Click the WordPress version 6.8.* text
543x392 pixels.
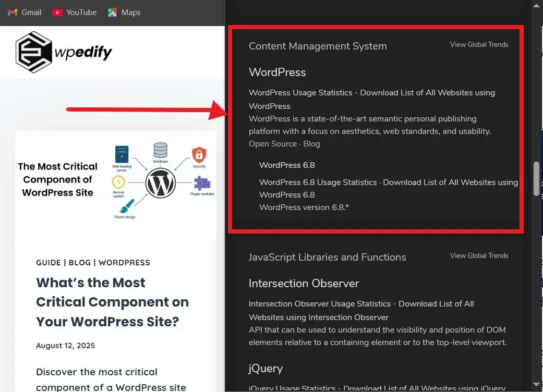pyautogui.click(x=304, y=207)
